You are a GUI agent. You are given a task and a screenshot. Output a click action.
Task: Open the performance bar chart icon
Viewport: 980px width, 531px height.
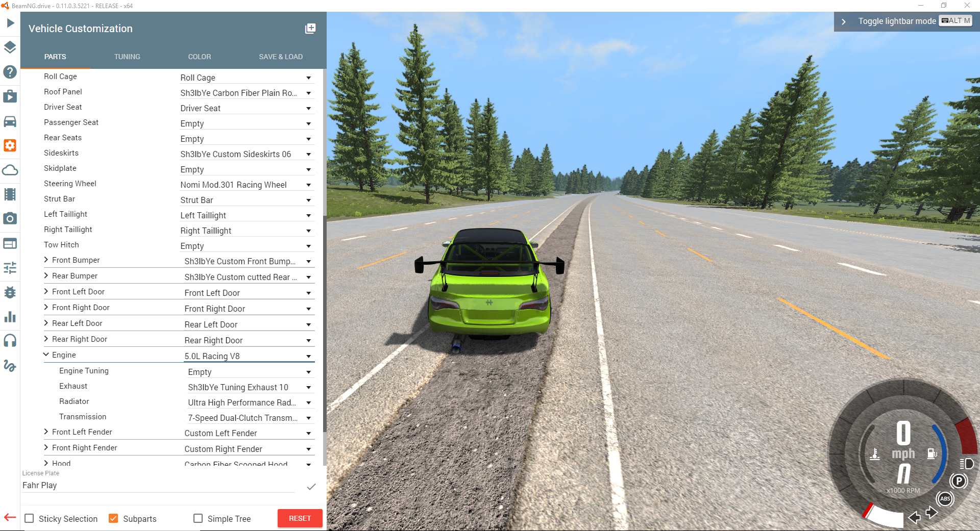[x=10, y=317]
